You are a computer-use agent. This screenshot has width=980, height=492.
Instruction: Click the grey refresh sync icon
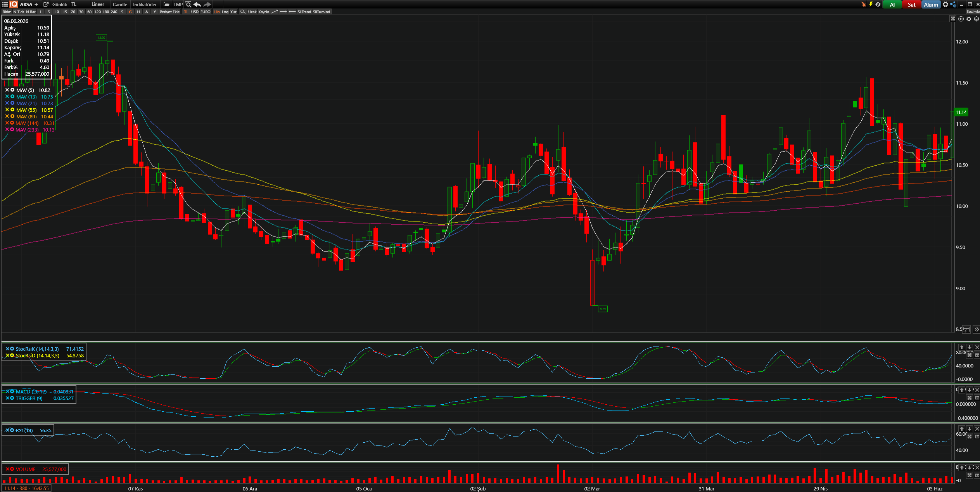[878, 4]
